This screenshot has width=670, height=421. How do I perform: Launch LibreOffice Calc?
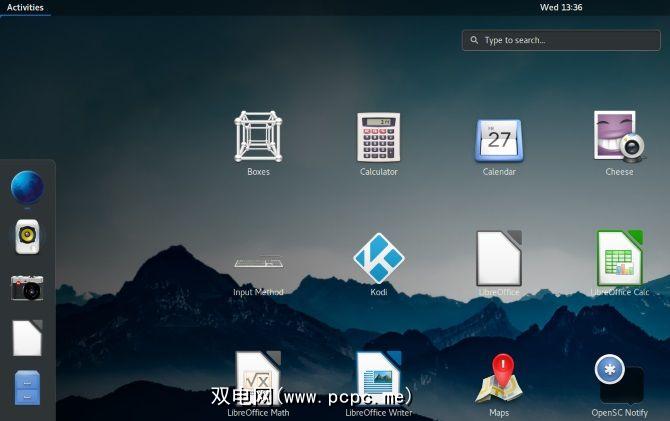click(620, 258)
